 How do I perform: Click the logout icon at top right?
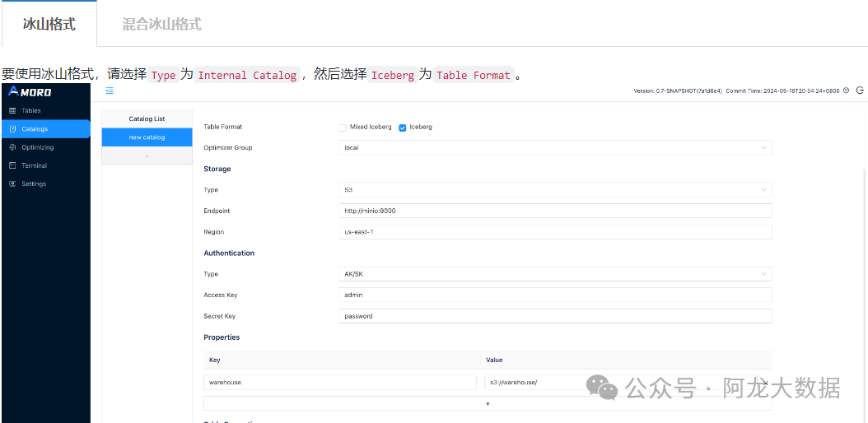coord(860,91)
